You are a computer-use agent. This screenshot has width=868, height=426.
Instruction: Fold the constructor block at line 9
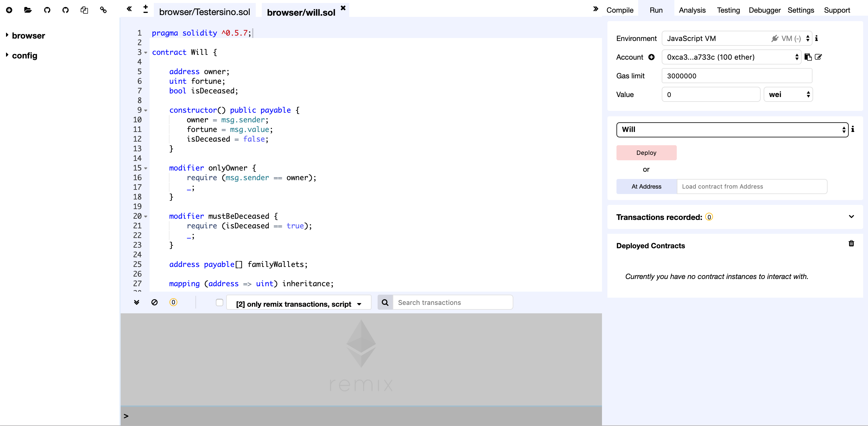coord(146,110)
